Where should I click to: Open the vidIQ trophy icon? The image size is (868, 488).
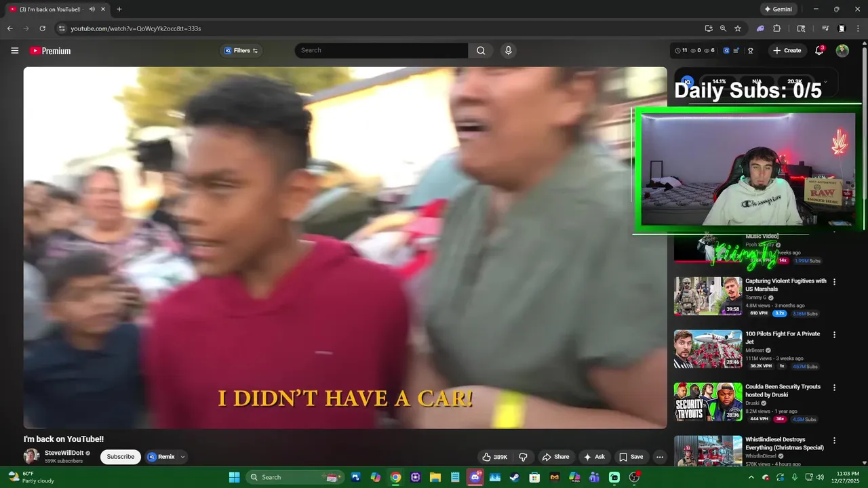point(751,50)
